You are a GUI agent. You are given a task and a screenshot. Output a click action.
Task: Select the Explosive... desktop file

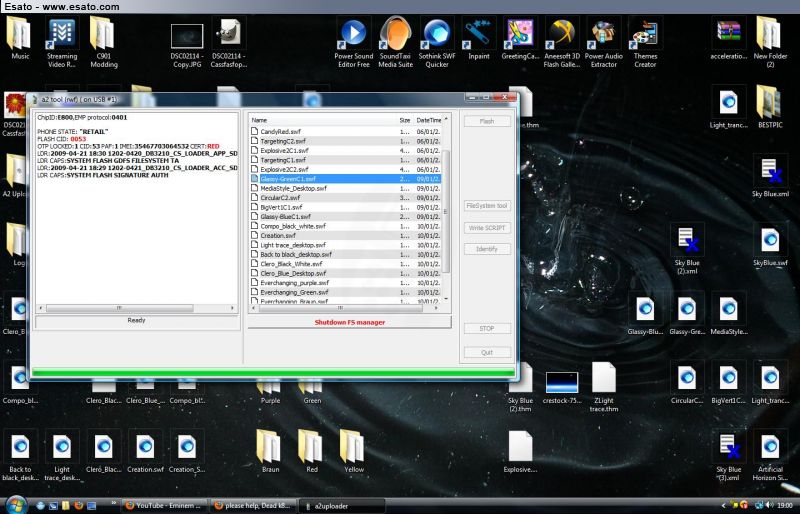pyautogui.click(x=520, y=451)
